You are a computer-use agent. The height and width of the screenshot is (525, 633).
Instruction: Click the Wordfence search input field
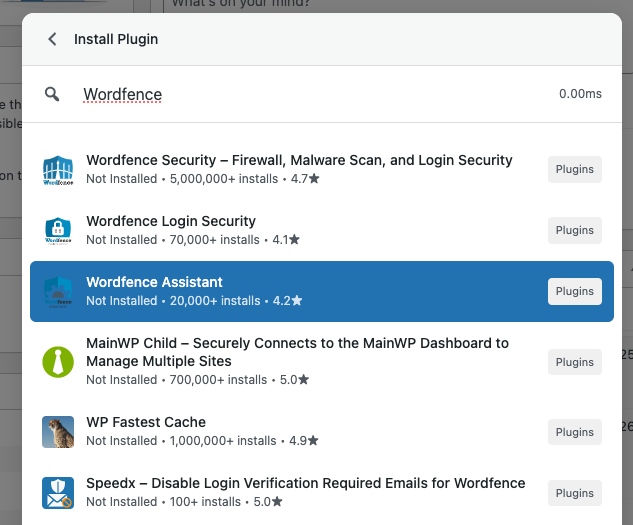(300, 95)
